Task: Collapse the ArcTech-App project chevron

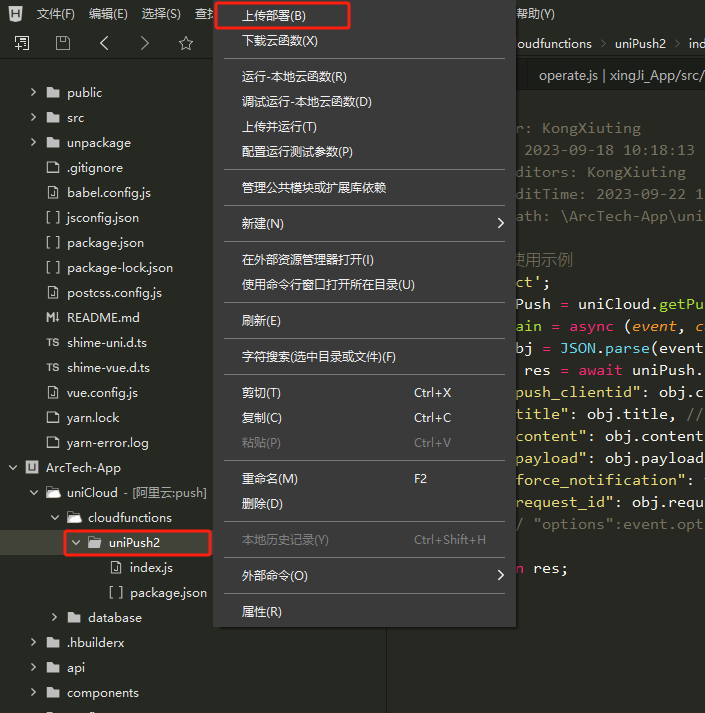Action: pyautogui.click(x=13, y=467)
